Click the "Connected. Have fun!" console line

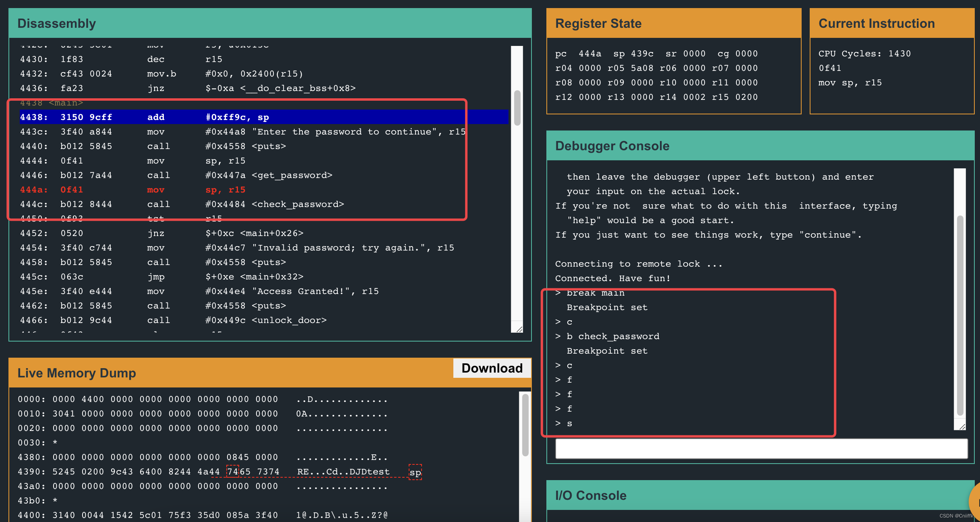point(613,278)
